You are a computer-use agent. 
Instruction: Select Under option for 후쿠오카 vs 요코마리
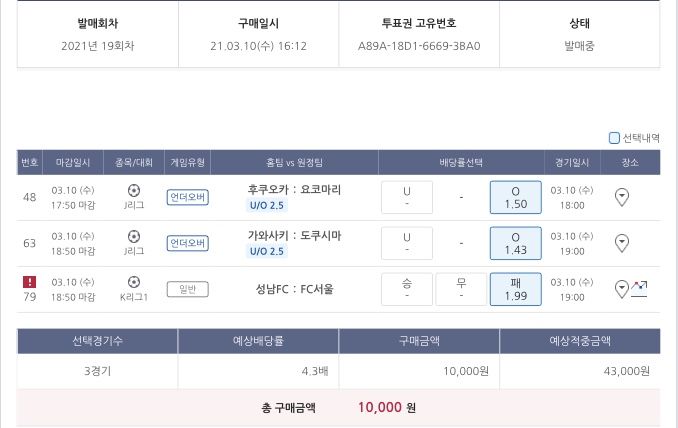[x=407, y=197]
